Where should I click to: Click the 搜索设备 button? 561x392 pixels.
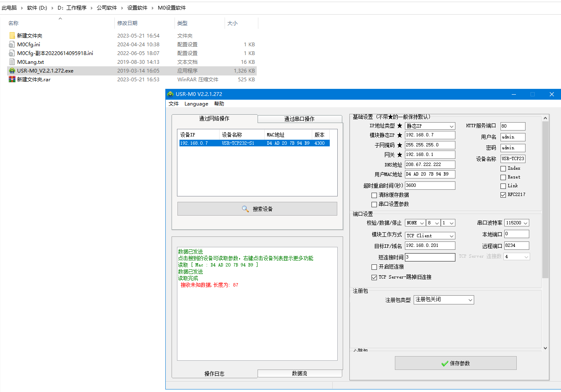257,209
